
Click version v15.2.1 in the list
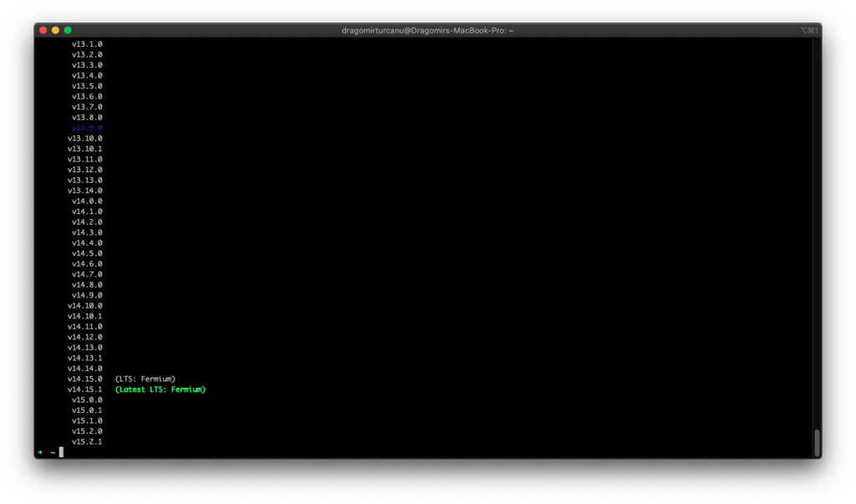(x=87, y=441)
